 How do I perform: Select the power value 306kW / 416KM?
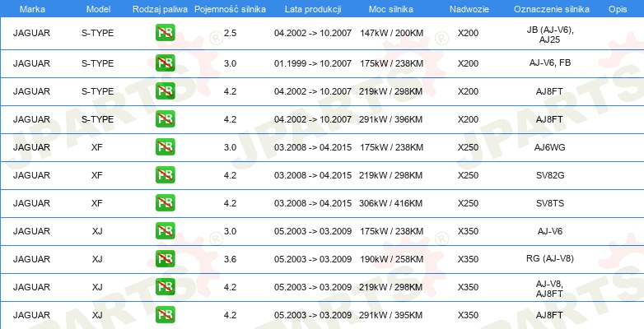click(391, 203)
